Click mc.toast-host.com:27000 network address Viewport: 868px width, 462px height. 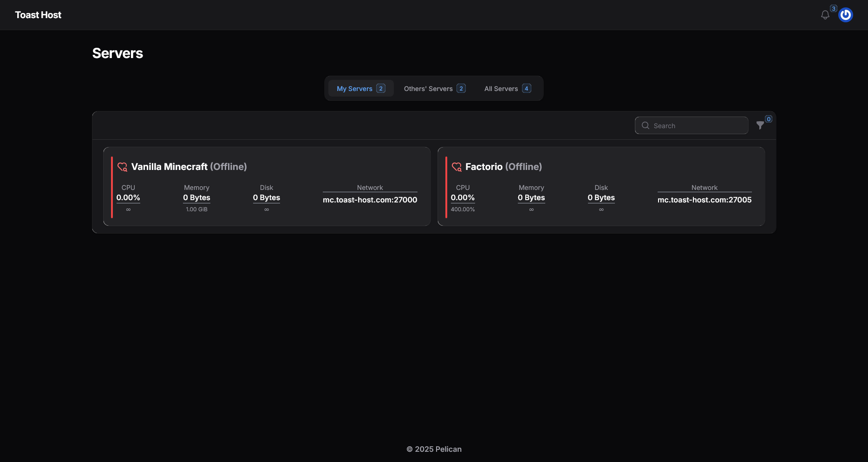pos(370,200)
